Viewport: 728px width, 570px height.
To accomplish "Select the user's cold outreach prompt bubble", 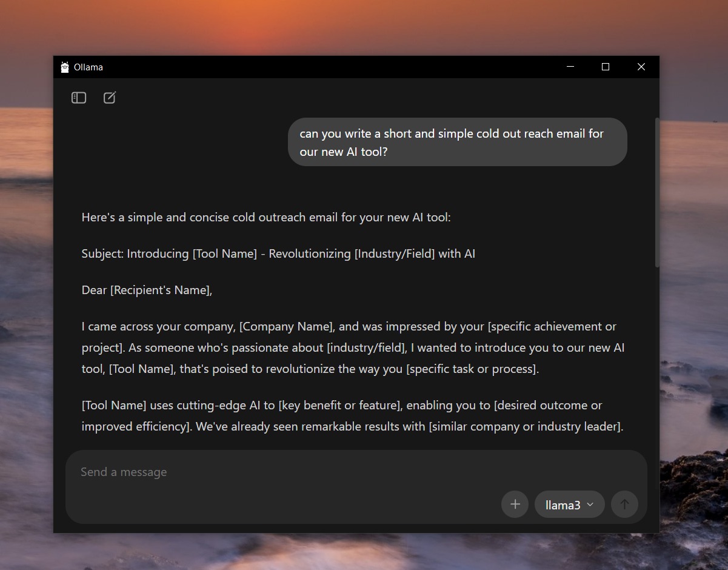I will [458, 142].
